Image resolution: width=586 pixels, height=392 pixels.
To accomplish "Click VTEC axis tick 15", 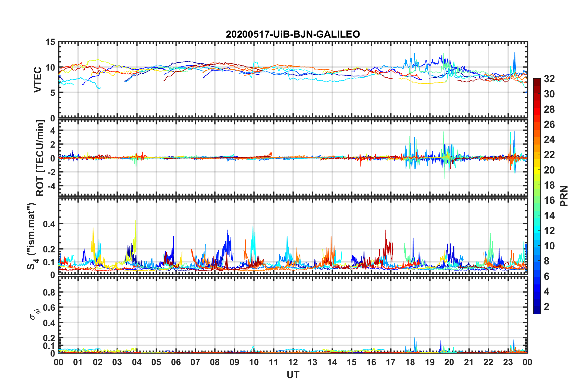I will coord(51,42).
